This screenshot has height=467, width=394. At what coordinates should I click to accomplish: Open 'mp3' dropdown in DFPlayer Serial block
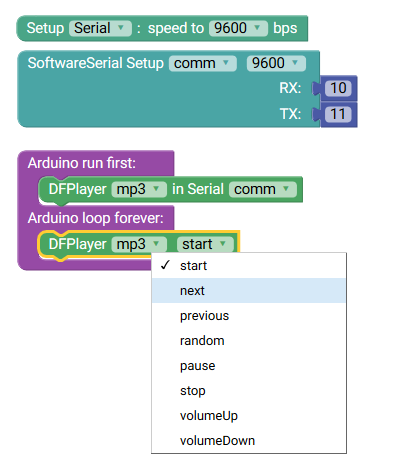[x=139, y=189]
